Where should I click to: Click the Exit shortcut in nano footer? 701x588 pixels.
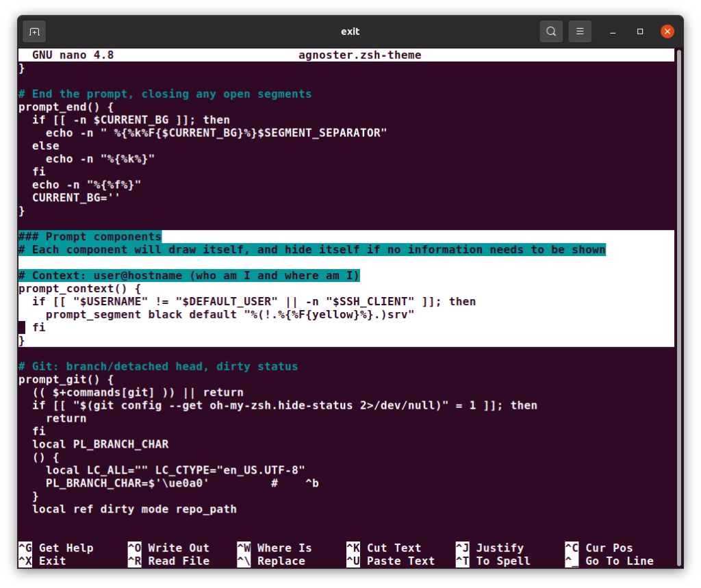(52, 561)
